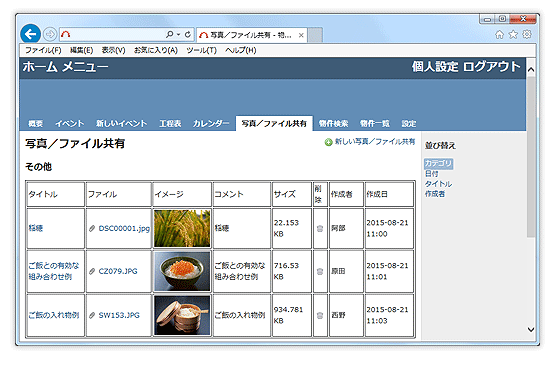Delete the 稲穂 row via trash icon

tap(320, 229)
